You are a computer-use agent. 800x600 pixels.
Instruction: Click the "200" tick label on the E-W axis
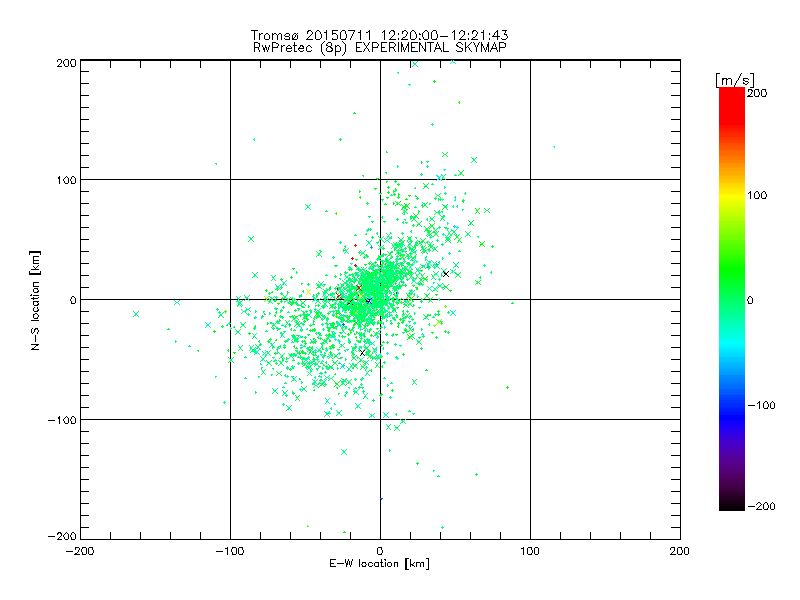pos(680,551)
